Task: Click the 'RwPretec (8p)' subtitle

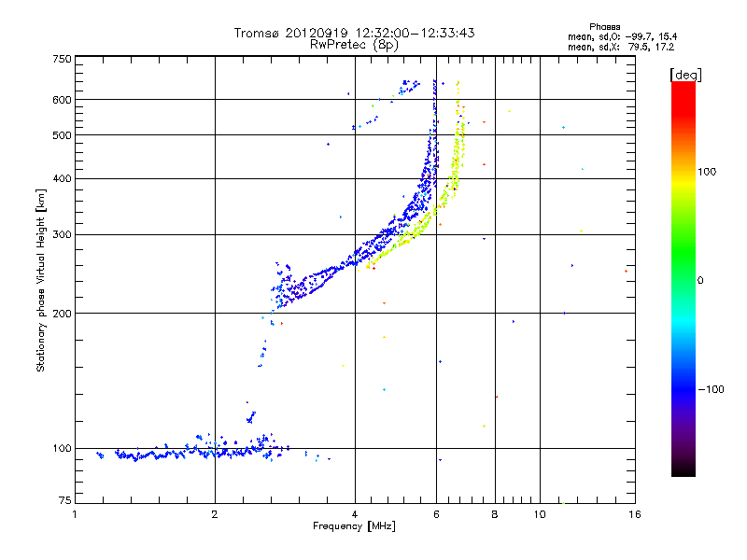Action: point(354,45)
